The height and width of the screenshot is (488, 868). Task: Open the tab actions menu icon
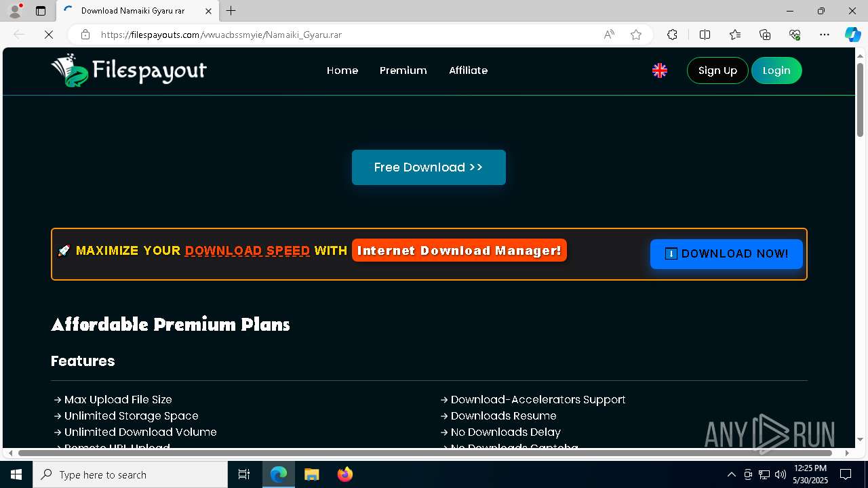point(41,11)
